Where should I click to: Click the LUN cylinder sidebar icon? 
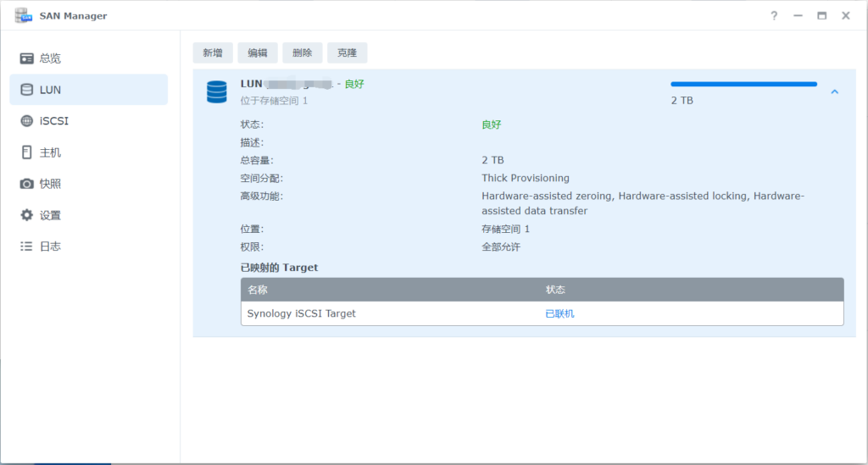pyautogui.click(x=26, y=90)
